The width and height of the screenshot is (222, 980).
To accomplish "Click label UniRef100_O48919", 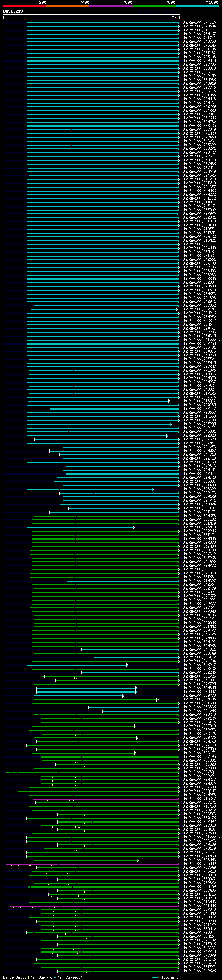I will (199, 84).
